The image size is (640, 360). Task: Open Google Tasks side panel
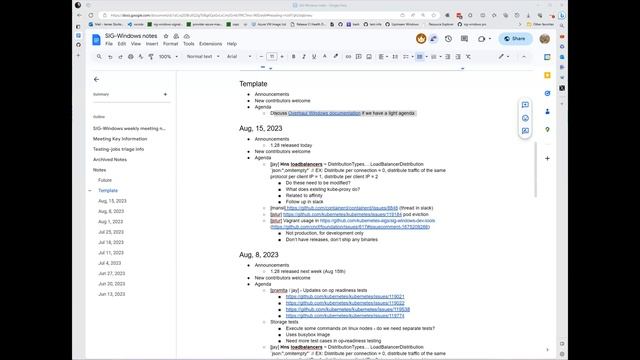pyautogui.click(x=547, y=93)
